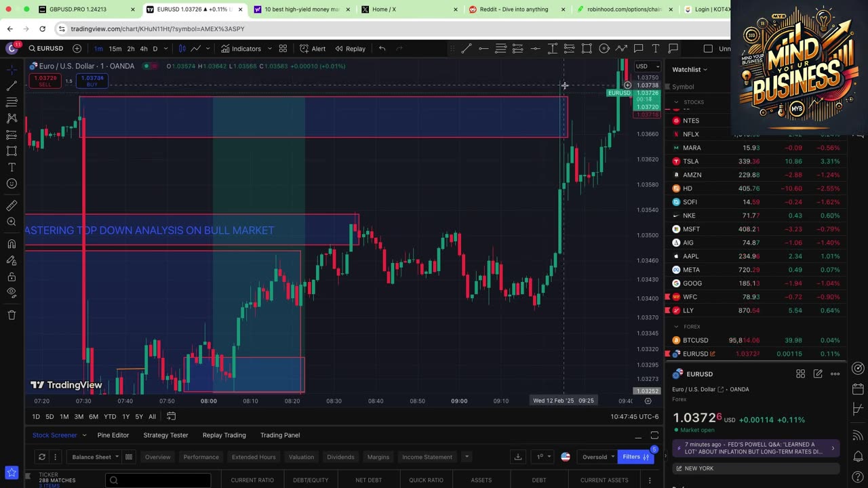Open the Replay Trading tab

[x=224, y=435]
